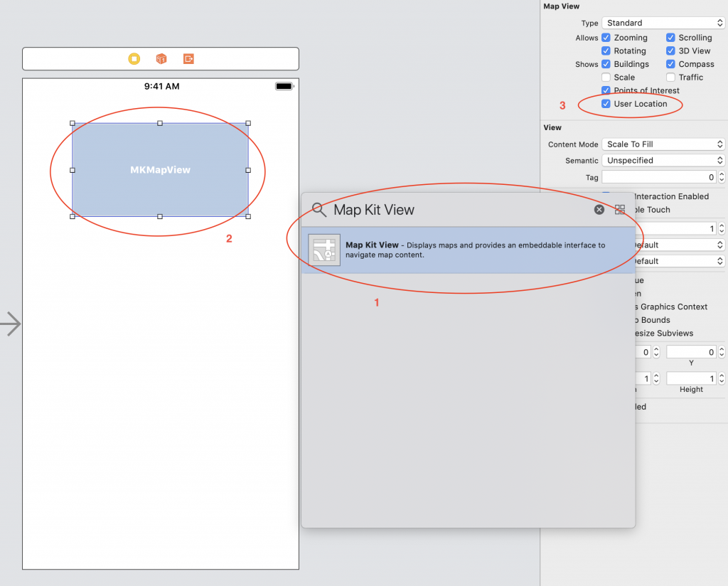The width and height of the screenshot is (728, 586).
Task: Click the Y value input field
Action: click(692, 352)
